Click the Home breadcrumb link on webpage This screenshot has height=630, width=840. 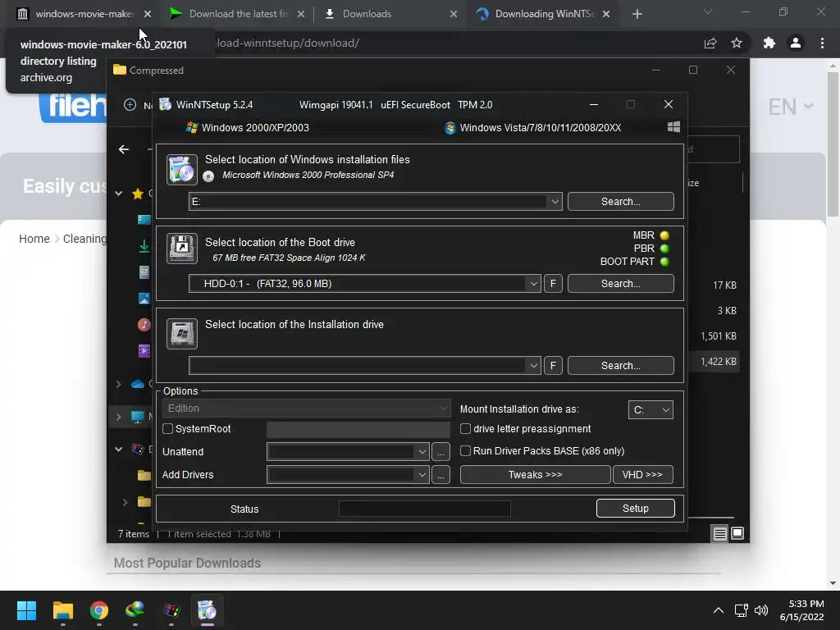(34, 239)
